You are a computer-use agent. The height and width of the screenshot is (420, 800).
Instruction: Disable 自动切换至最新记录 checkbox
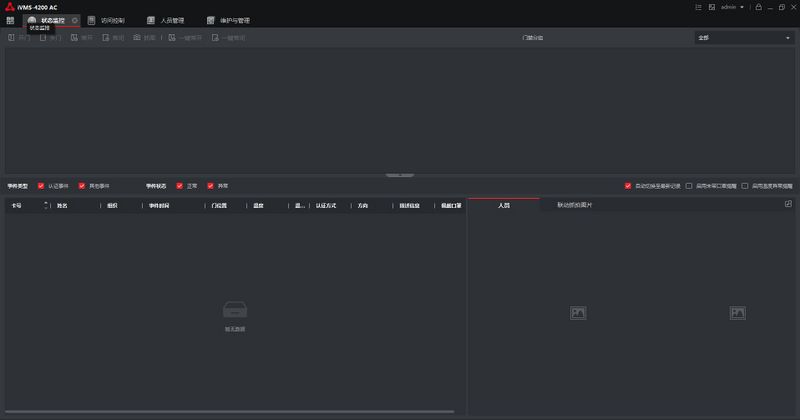[628, 186]
